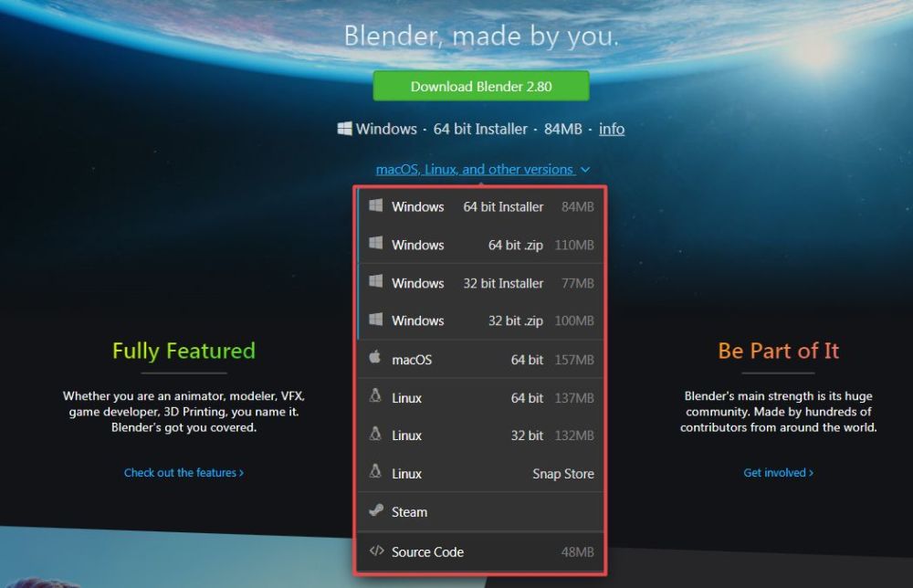Click Windows logo beside the 64 bit Installer summary
The width and height of the screenshot is (913, 588).
[x=345, y=128]
